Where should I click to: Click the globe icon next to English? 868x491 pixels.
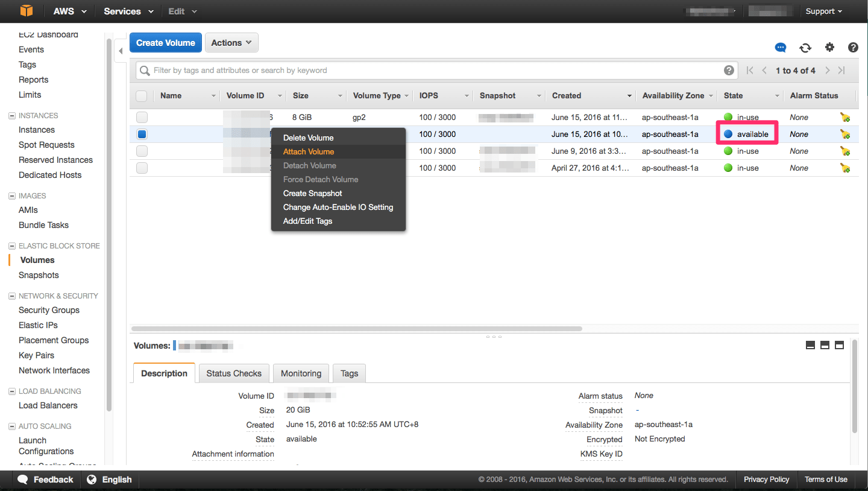pos(92,479)
